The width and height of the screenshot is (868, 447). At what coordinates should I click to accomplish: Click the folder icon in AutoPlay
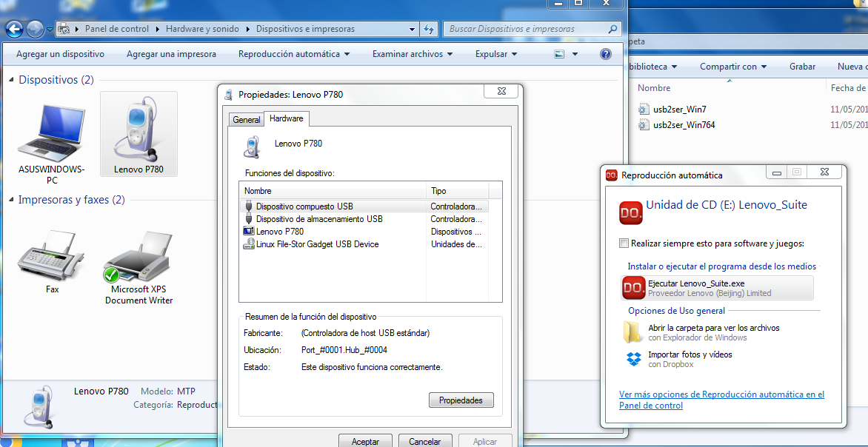click(x=633, y=332)
